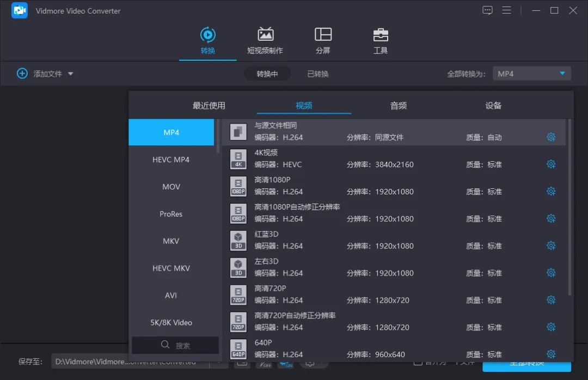Select 5K/8K Video in the format list
The width and height of the screenshot is (588, 380).
(x=171, y=323)
